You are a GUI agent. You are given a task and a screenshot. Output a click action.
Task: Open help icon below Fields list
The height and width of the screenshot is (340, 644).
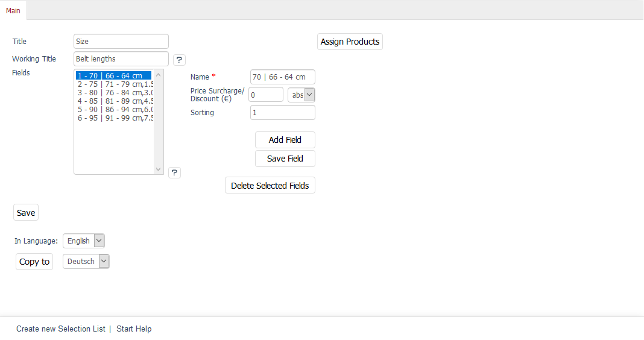point(174,172)
